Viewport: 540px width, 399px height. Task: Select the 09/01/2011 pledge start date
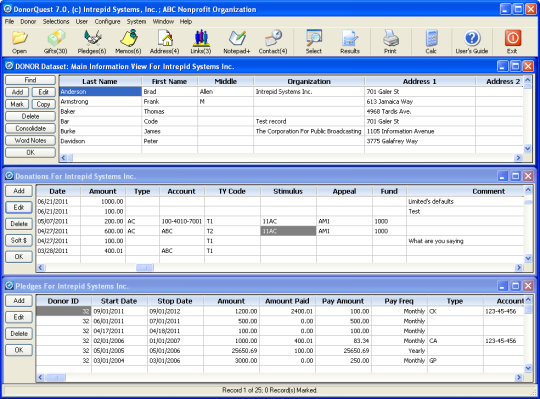coord(120,311)
